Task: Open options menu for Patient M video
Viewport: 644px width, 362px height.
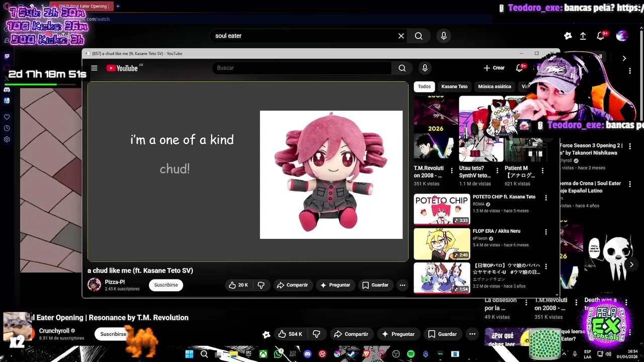Action: click(542, 171)
